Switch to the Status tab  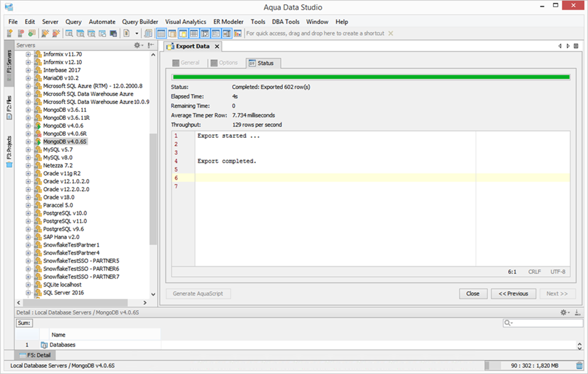[262, 63]
